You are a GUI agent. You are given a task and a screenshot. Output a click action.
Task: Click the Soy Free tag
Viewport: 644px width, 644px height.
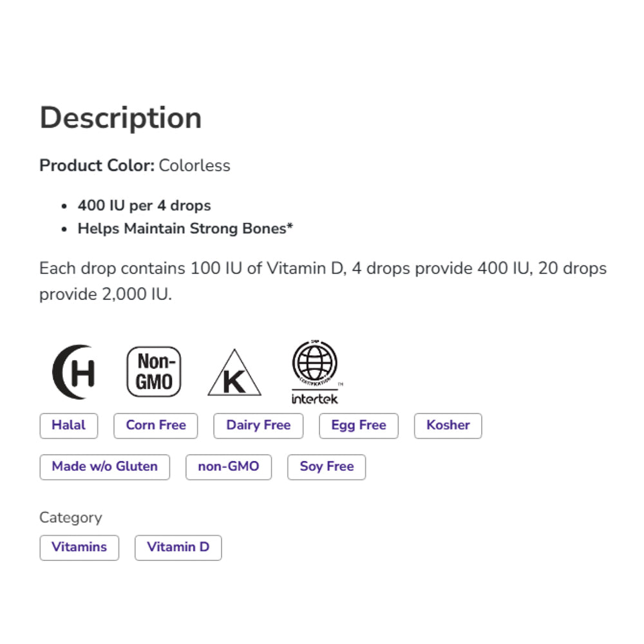tap(327, 467)
